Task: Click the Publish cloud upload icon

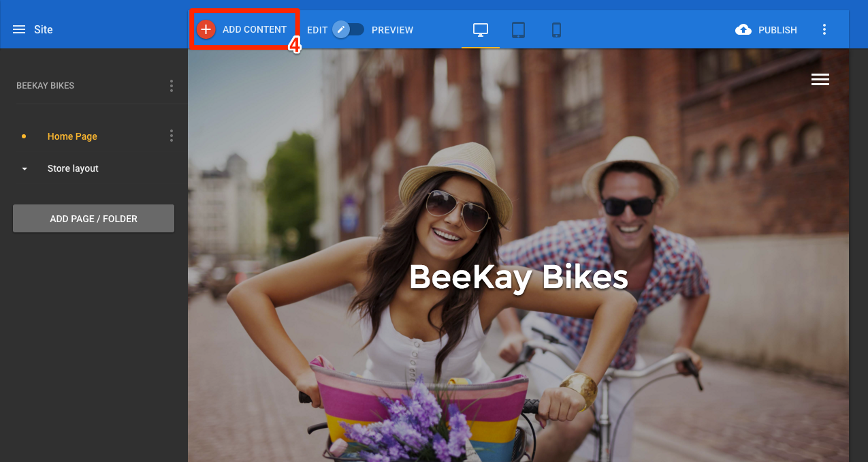Action: click(x=743, y=30)
